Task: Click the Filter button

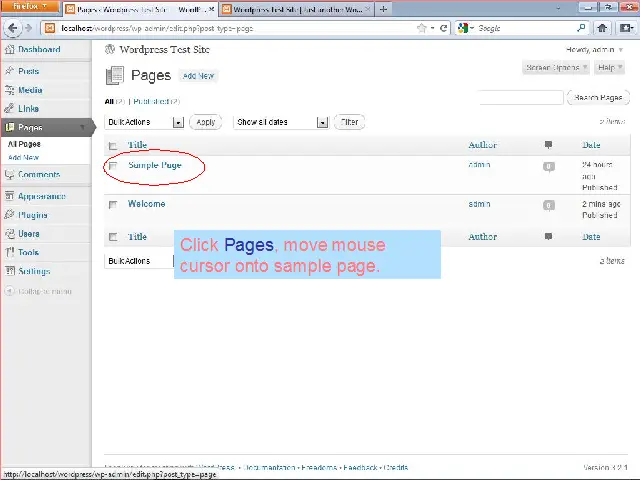Action: coord(349,122)
